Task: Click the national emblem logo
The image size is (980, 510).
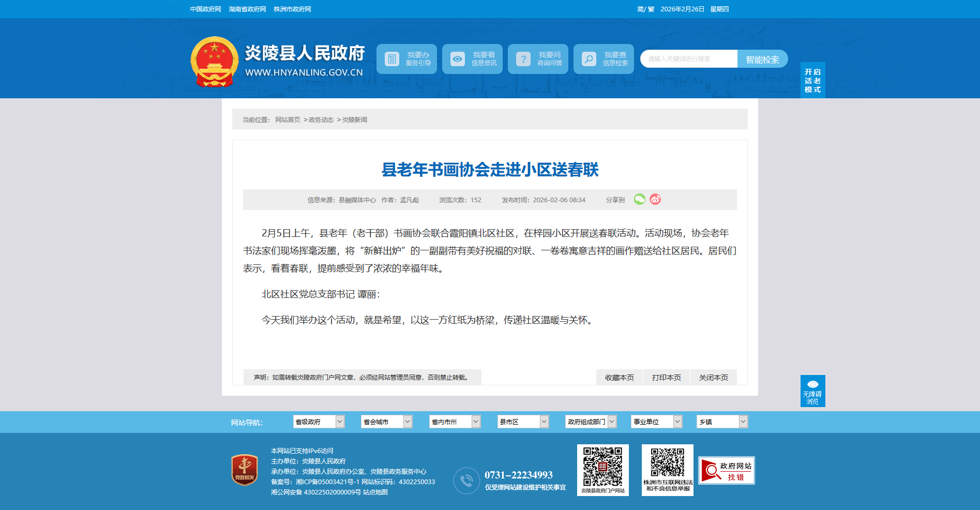Action: pos(214,61)
